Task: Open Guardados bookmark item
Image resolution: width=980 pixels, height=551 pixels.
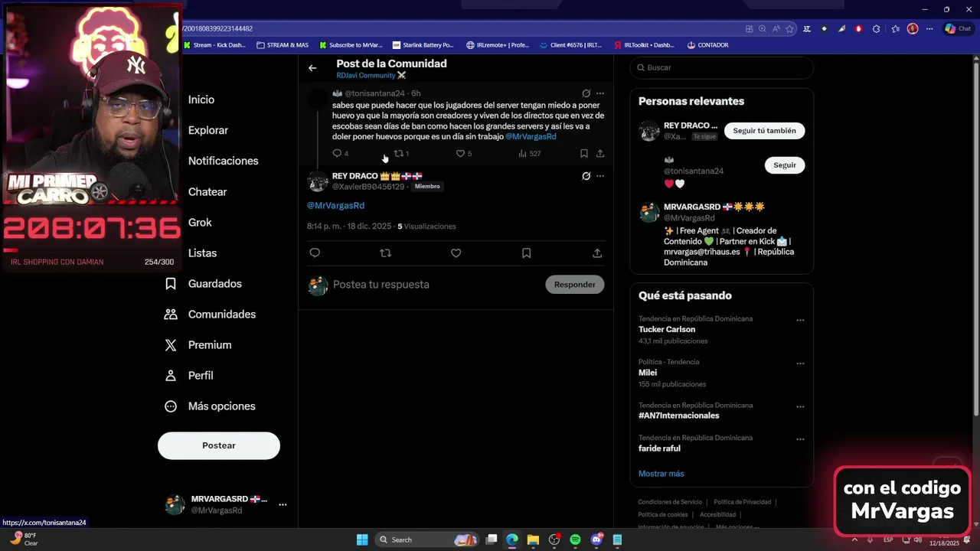Action: tap(204, 283)
